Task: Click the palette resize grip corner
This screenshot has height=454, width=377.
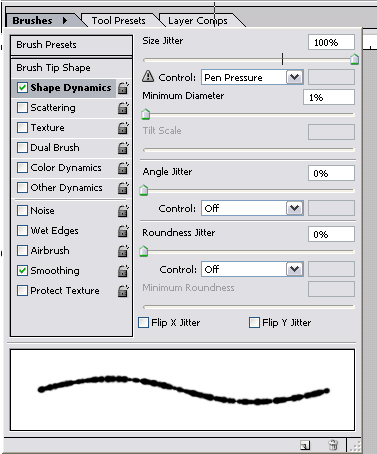Action: point(355,445)
